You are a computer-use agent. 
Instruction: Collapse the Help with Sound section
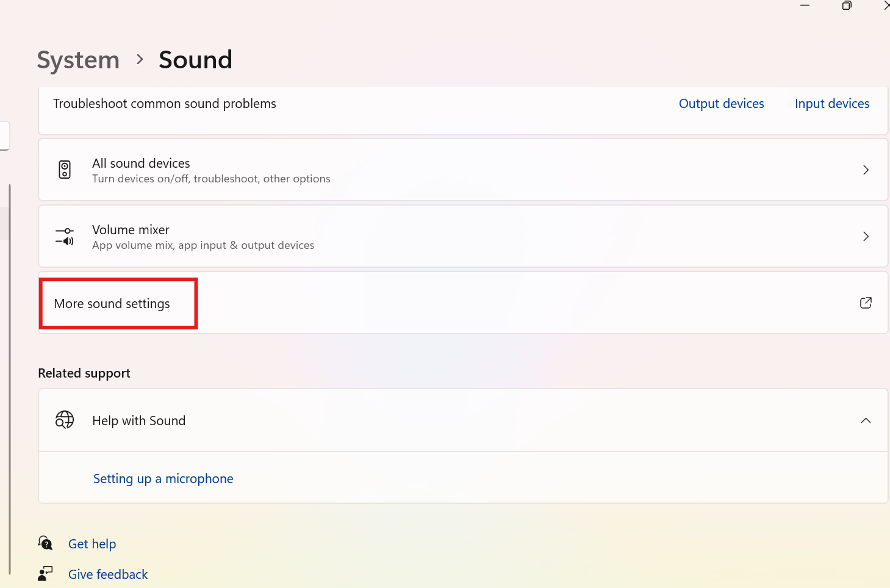(866, 420)
